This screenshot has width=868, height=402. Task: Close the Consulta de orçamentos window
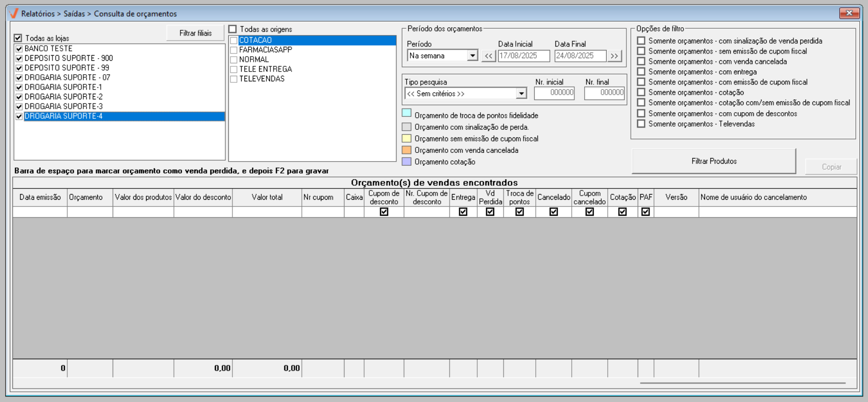849,13
